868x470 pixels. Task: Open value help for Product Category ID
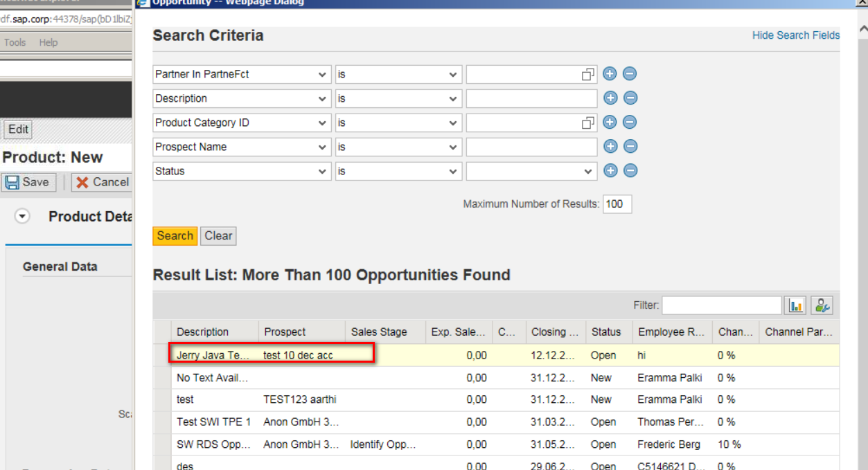pyautogui.click(x=588, y=123)
